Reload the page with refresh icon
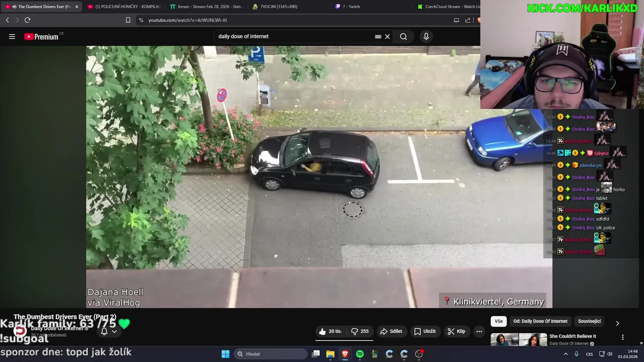 click(27, 20)
